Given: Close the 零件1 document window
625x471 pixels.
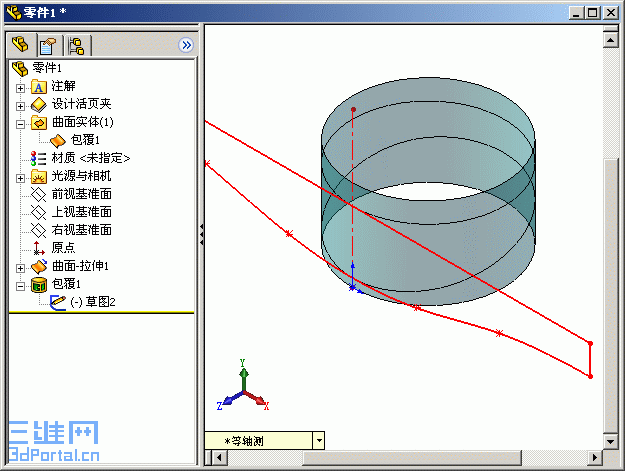Looking at the screenshot, I should [611, 13].
